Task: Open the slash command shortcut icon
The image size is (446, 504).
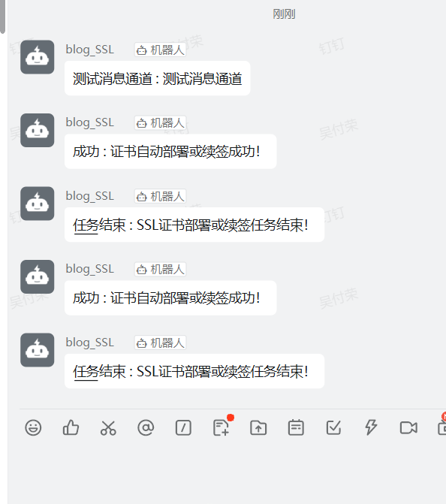Action: tap(183, 428)
